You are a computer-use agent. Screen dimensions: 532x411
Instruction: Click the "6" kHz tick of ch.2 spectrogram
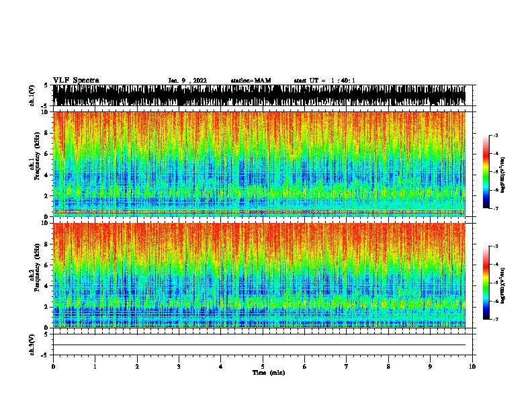pos(47,265)
